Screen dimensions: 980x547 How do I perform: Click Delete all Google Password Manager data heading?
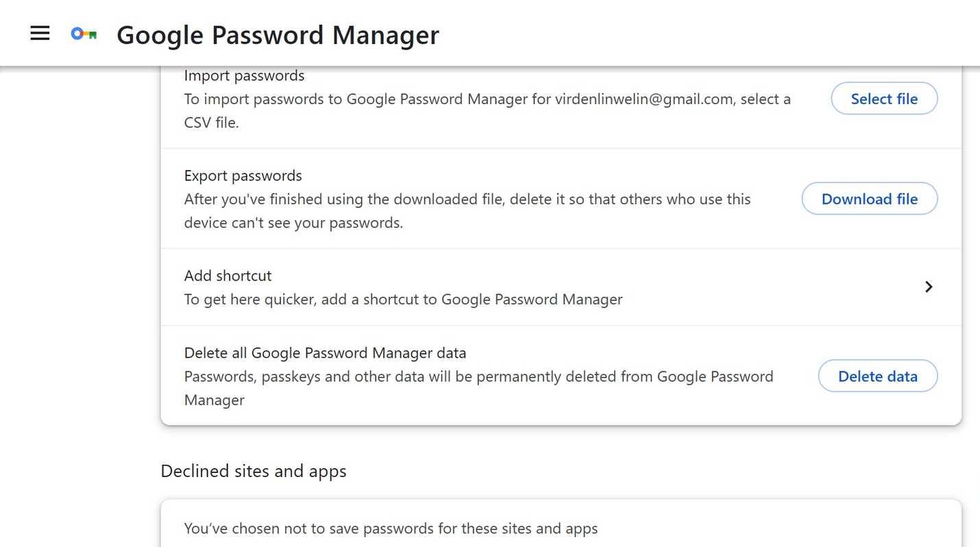tap(325, 353)
